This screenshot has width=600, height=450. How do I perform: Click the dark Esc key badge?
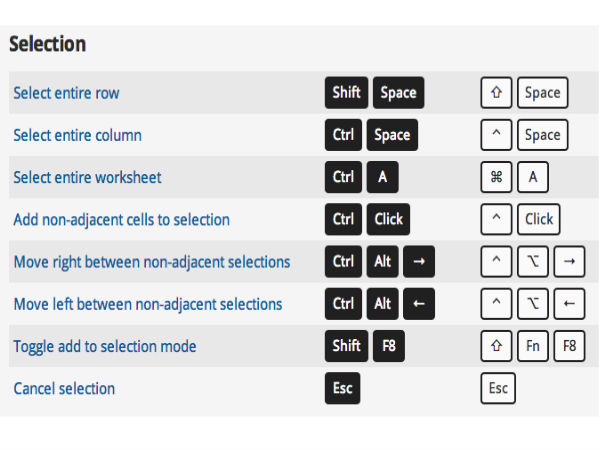tap(342, 388)
